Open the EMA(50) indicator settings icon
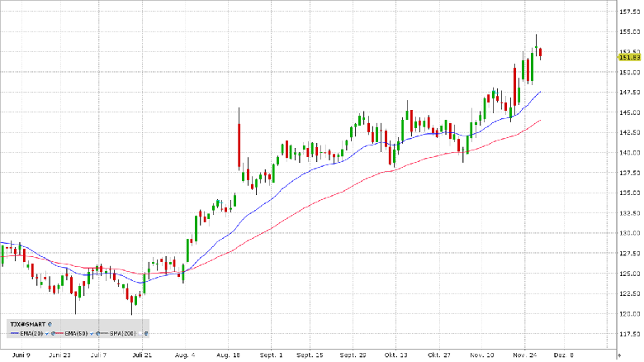The height and width of the screenshot is (362, 644). point(97,334)
